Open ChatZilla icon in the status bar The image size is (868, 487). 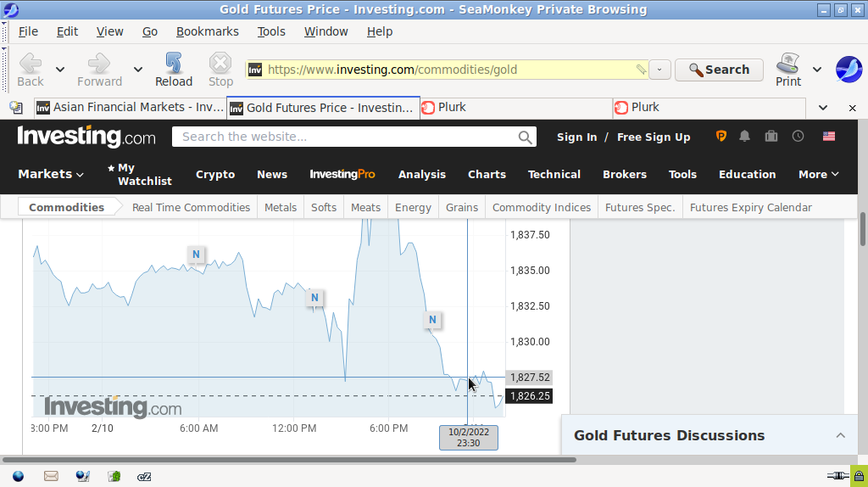[144, 477]
